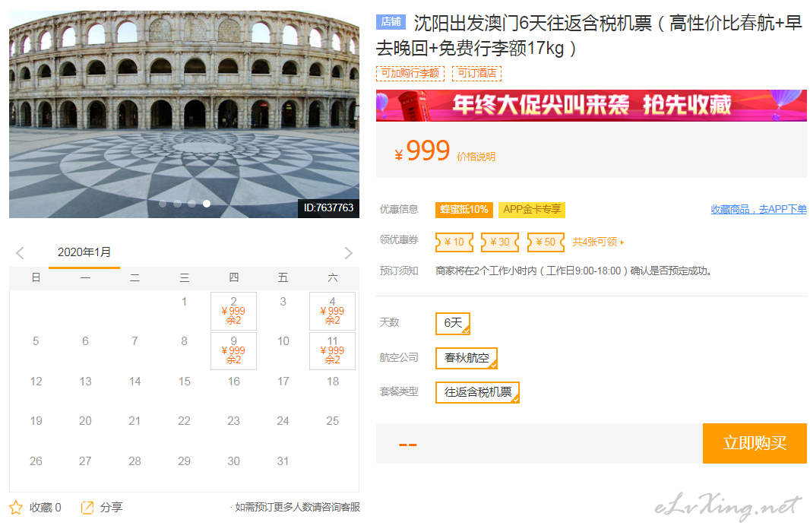Go to previous month in calendar
The image size is (810, 532).
(21, 253)
